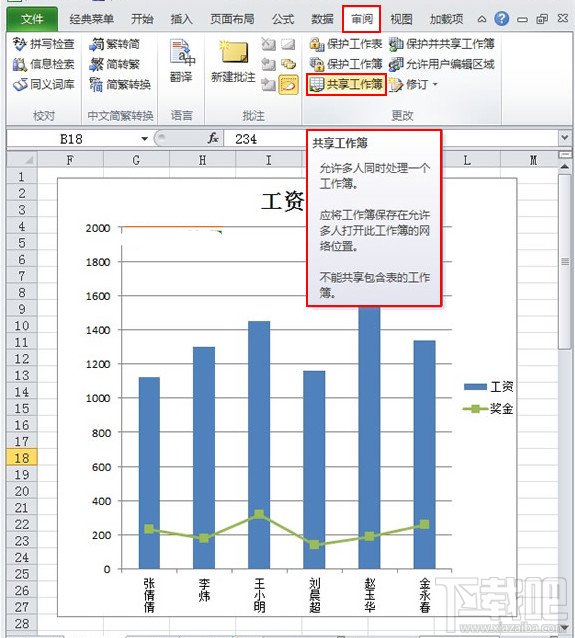The width and height of the screenshot is (575, 638).
Task: Expand the formula bar chevron
Action: (x=565, y=138)
